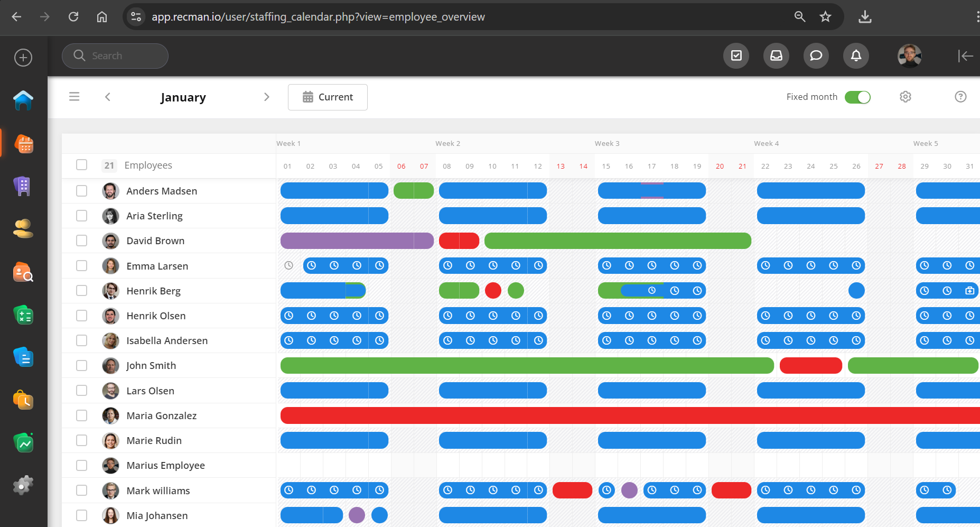Select all employees with header checkbox
The width and height of the screenshot is (980, 527).
81,165
